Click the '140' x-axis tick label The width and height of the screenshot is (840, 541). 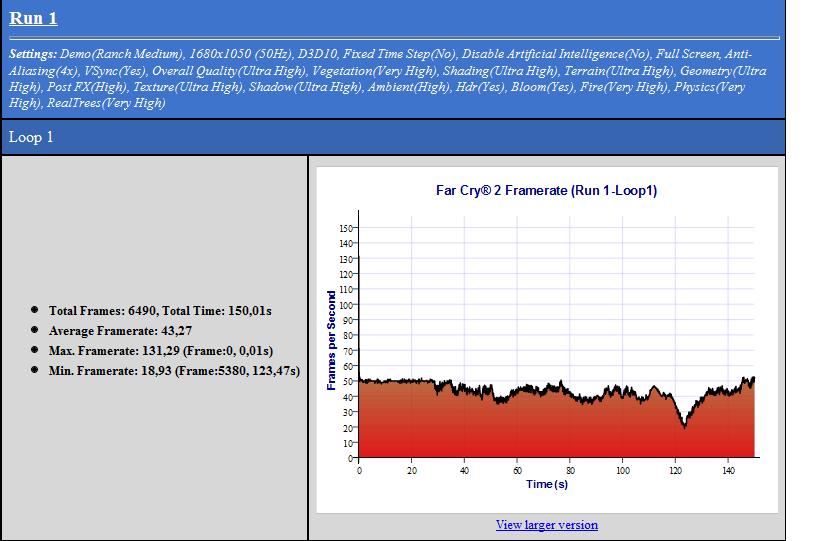[728, 470]
